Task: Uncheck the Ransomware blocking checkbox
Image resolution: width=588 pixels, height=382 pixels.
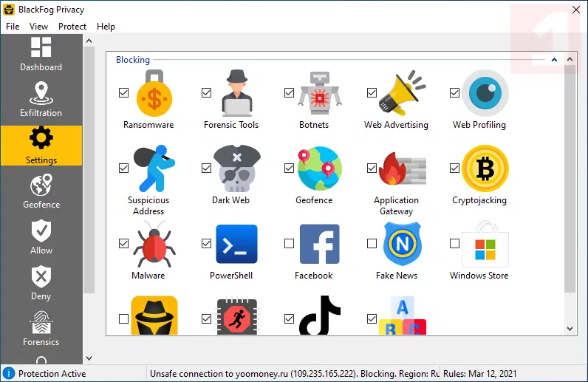Action: (x=124, y=92)
